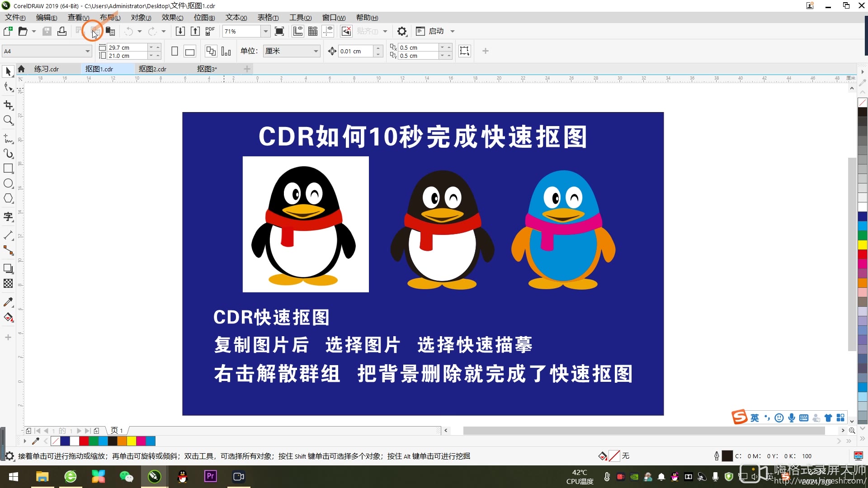Expand the Redo history dropdown arrow
Screen dimensions: 868x488
pos(164,31)
